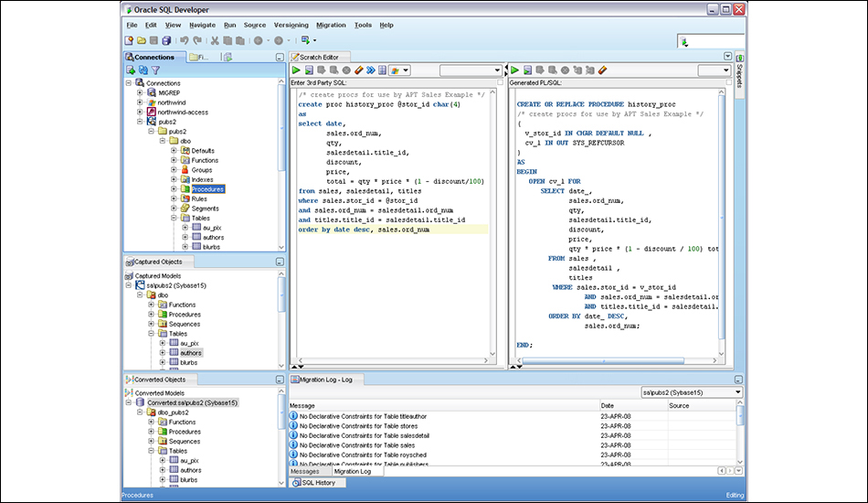Image resolution: width=868 pixels, height=503 pixels.
Task: Run script in Generated PL/SQL pane
Action: (x=527, y=70)
